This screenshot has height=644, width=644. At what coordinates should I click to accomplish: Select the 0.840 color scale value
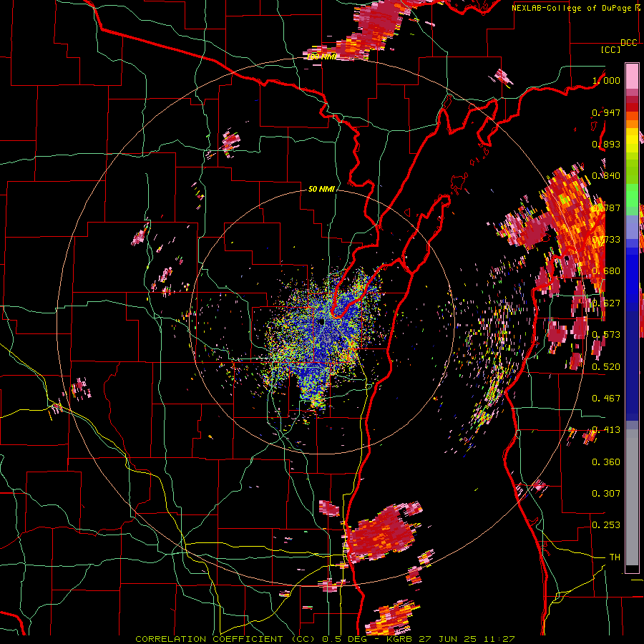(x=606, y=176)
